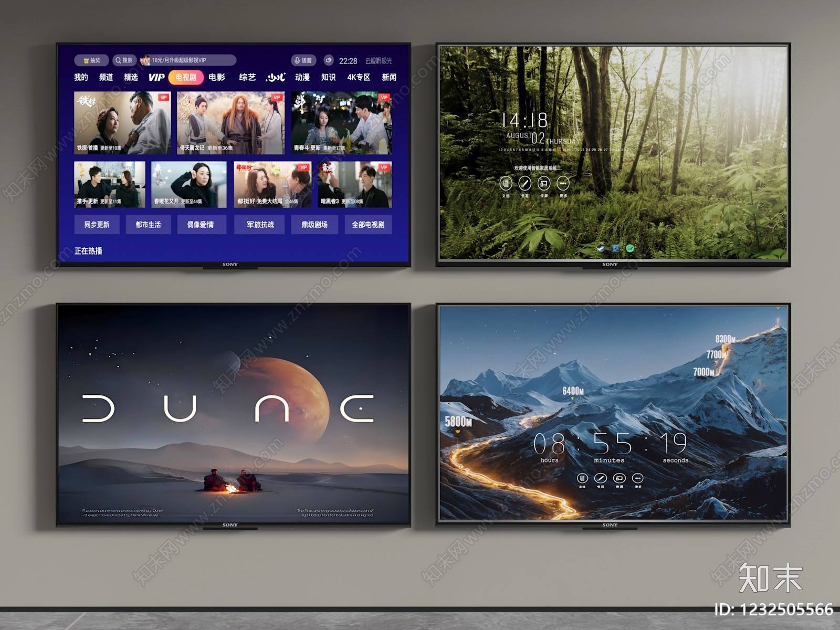
Task: Click the weather icon beside 22:28
Action: tap(329, 60)
